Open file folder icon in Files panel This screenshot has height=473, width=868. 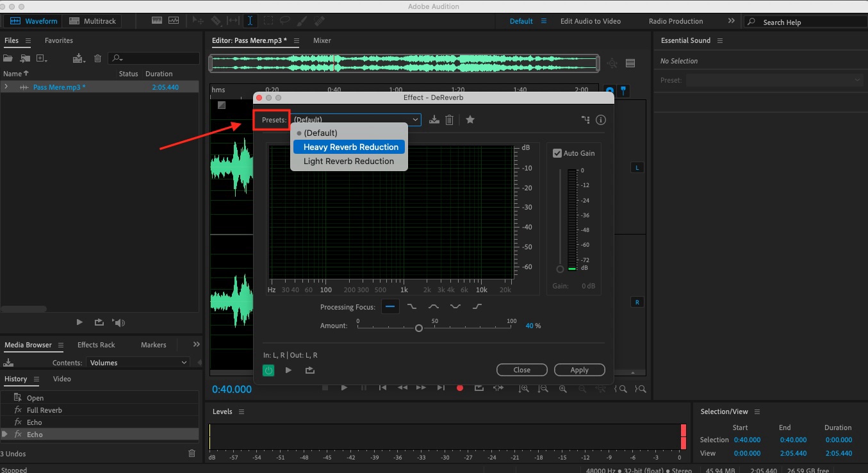(8, 58)
